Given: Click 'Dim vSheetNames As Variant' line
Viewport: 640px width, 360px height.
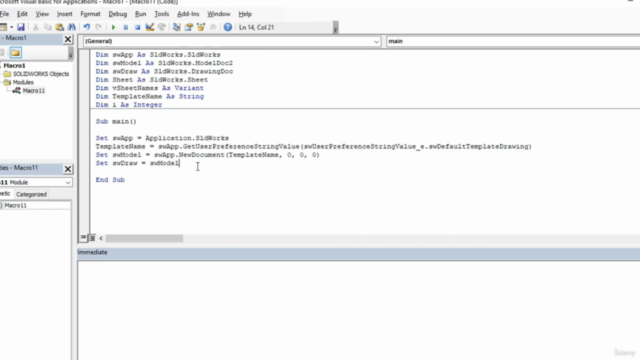Looking at the screenshot, I should [149, 88].
